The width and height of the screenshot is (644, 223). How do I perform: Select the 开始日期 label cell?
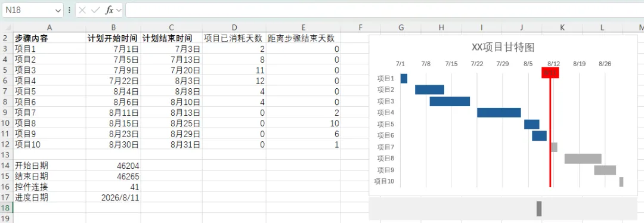tap(49, 166)
